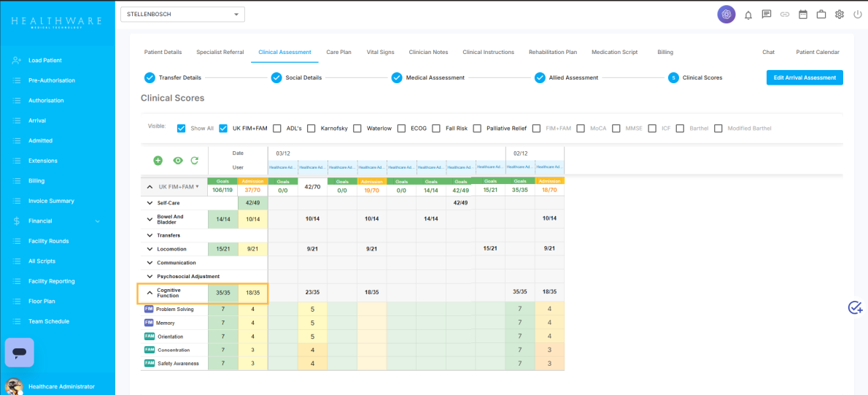868x395 pixels.
Task: Click the briefcase icon in header
Action: point(821,15)
